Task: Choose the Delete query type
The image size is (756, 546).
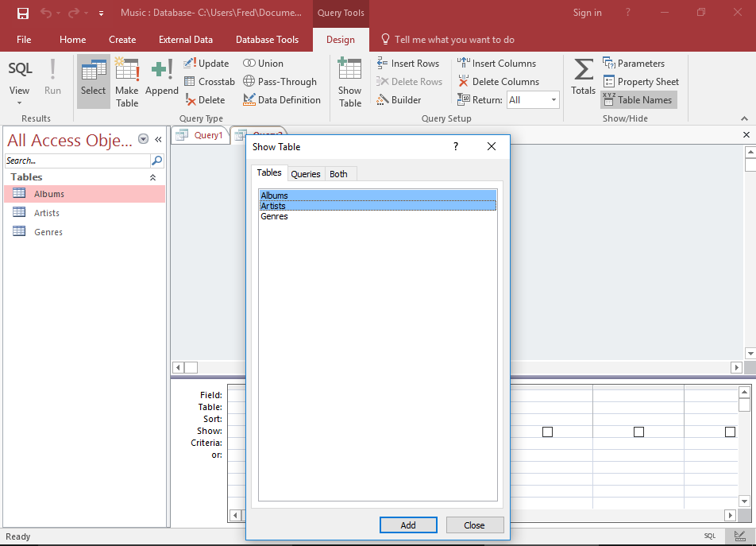Action: click(x=205, y=100)
